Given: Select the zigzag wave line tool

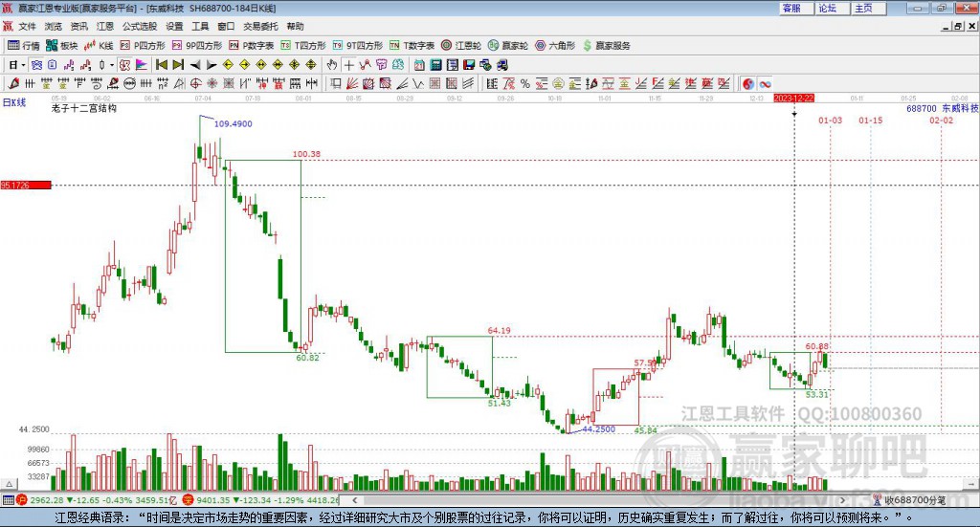Looking at the screenshot, I should point(417,83).
